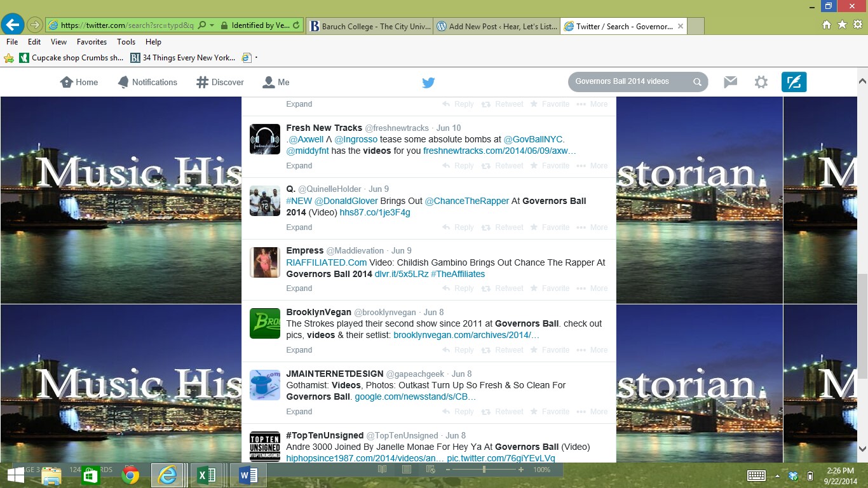
Task: Click the search magnifier in Twitter search box
Action: [697, 82]
